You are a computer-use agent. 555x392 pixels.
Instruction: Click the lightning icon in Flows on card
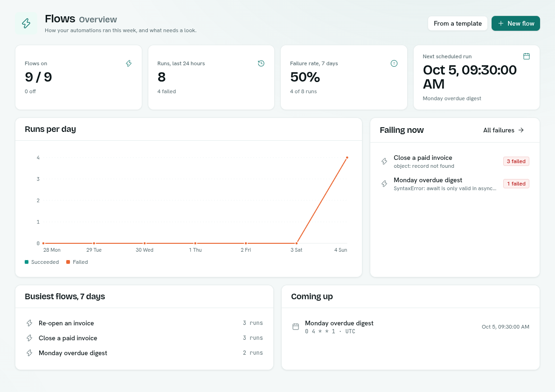(129, 63)
